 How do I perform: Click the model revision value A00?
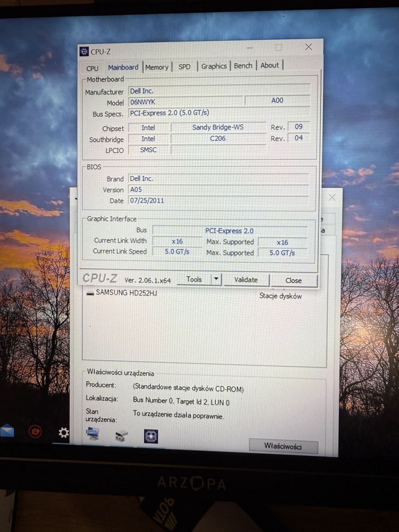point(277,101)
